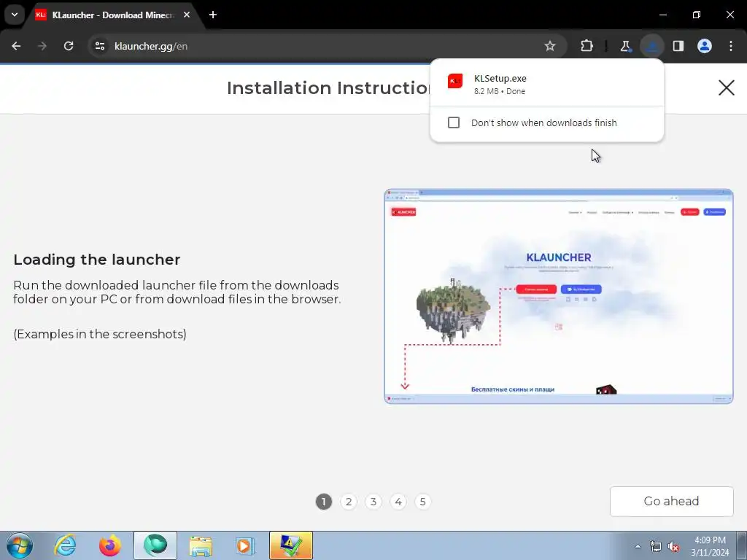Close the KLauncher tab
747x560 pixels.
point(187,15)
